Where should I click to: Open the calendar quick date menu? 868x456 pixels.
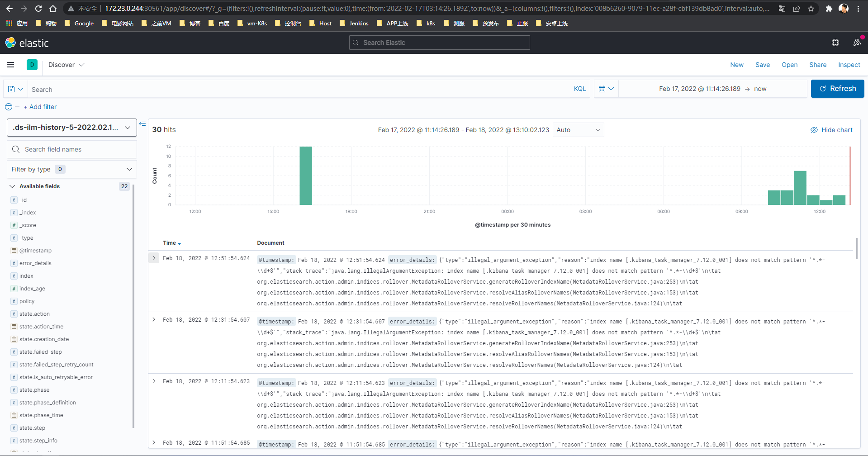606,89
